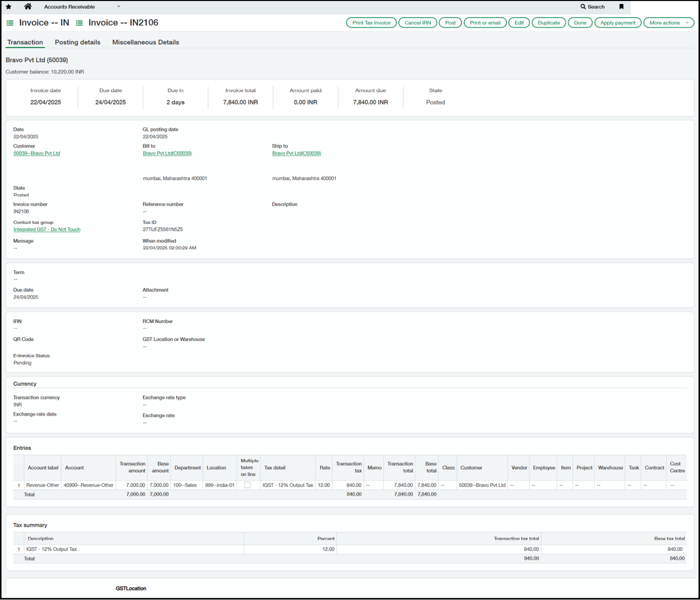Click the Cancel IRN action button

point(417,22)
